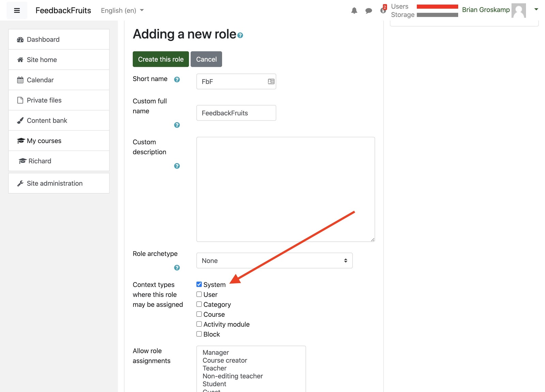Viewport: 545px width, 392px height.
Task: Open the messages speech bubble icon
Action: coord(369,11)
